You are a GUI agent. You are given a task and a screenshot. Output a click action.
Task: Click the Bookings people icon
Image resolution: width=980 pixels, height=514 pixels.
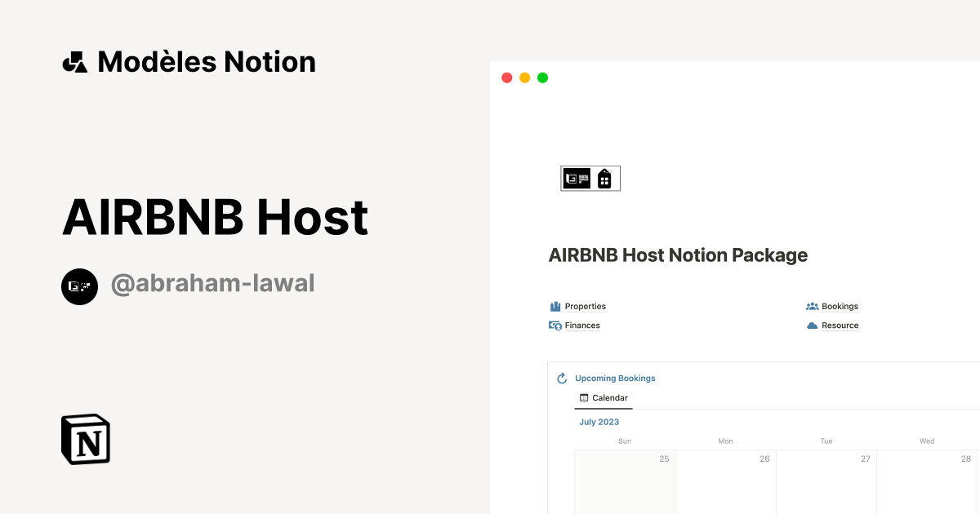(812, 306)
